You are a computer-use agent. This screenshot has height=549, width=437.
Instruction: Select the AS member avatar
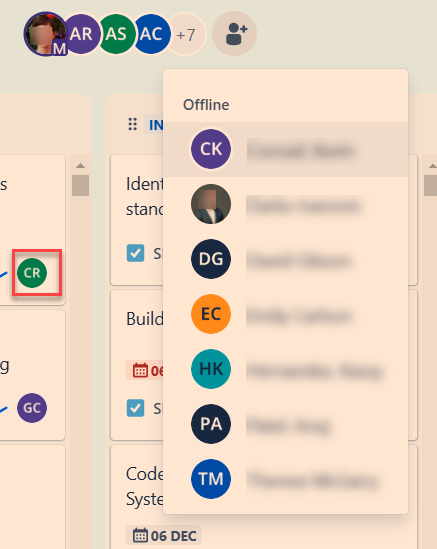pyautogui.click(x=116, y=34)
